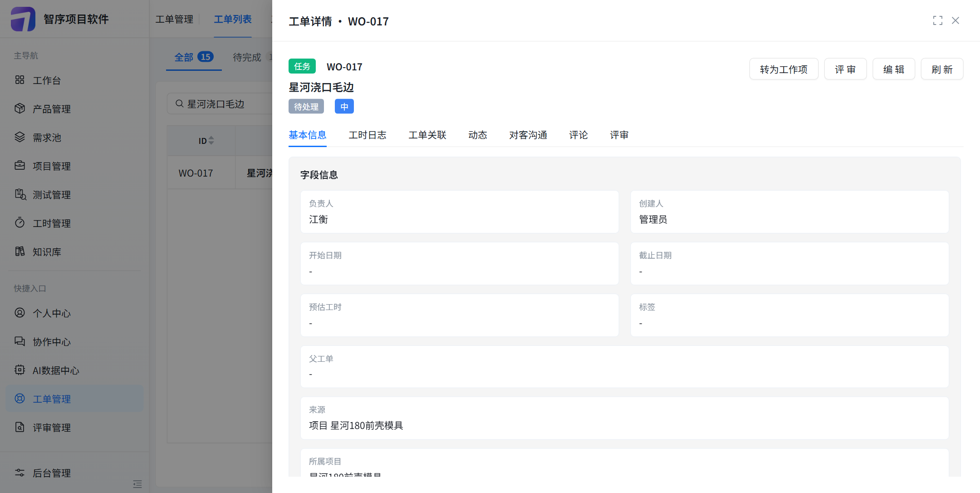This screenshot has height=493, width=980.
Task: Open 需求池 layers icon
Action: coord(20,137)
